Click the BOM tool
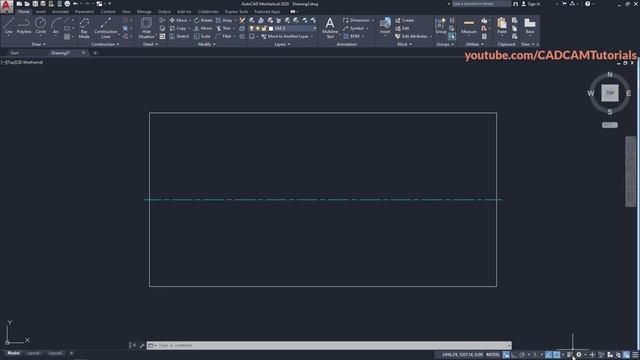The image size is (640, 360). [352, 36]
